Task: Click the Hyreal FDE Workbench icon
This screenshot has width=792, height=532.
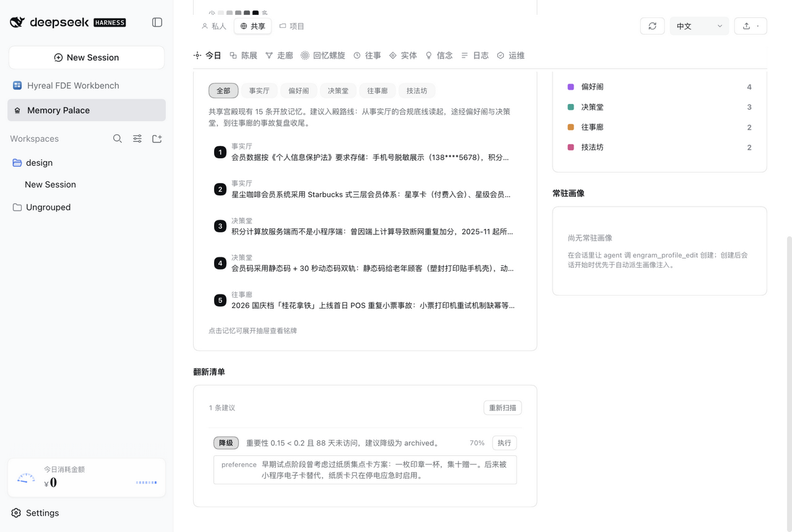Action: [x=17, y=85]
